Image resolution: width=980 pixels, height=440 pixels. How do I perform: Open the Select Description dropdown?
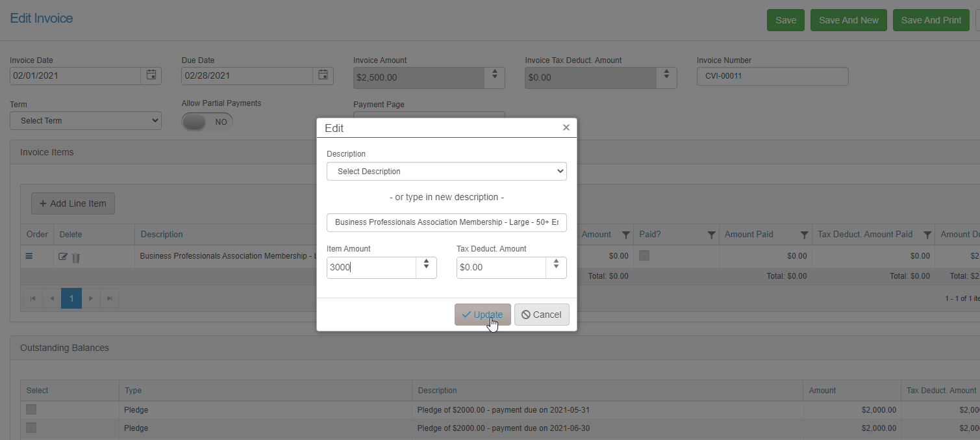coord(447,172)
